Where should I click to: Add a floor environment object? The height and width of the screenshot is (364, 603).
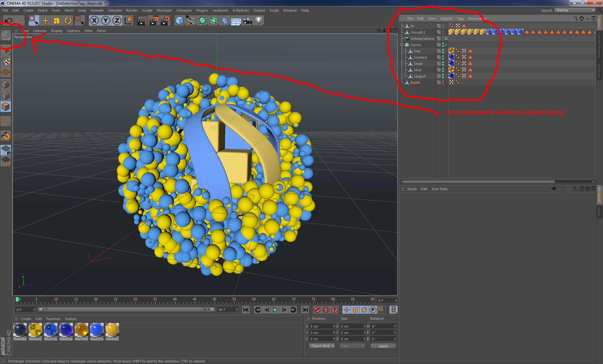(236, 21)
